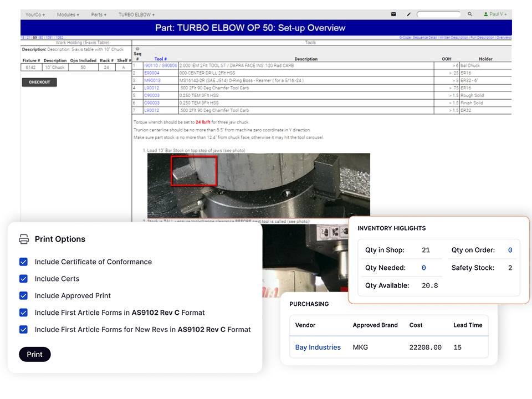Expand the Modules + menu
This screenshot has width=532, height=399.
68,14
